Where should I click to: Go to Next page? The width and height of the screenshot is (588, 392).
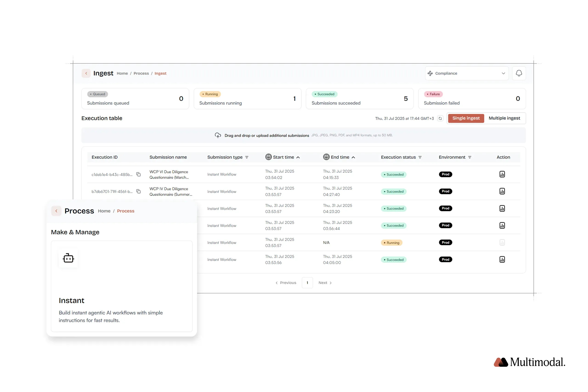tap(325, 283)
